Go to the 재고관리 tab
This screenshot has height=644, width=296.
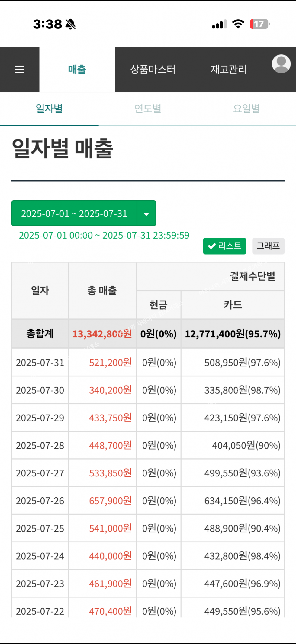click(x=229, y=70)
